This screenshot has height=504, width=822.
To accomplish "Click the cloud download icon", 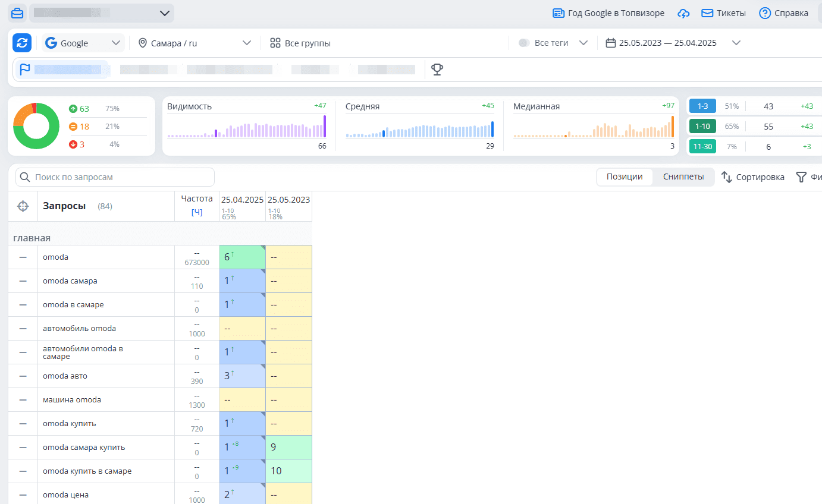I will 683,13.
